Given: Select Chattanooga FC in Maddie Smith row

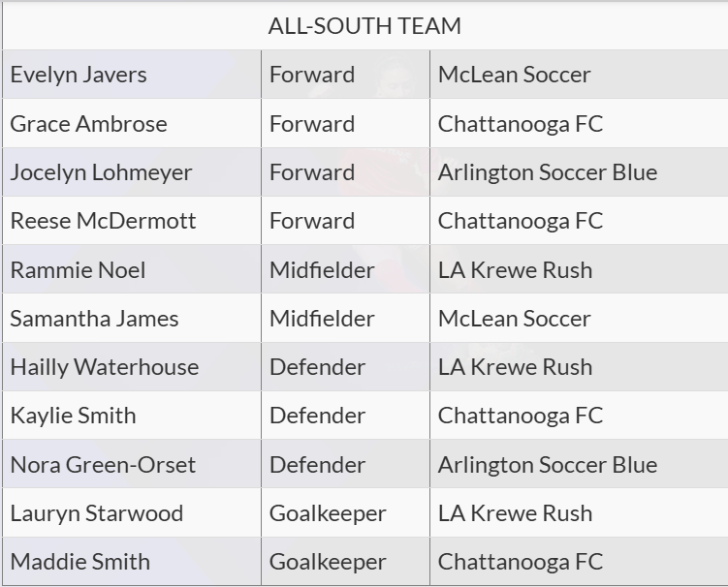Looking at the screenshot, I should pyautogui.click(x=520, y=562).
